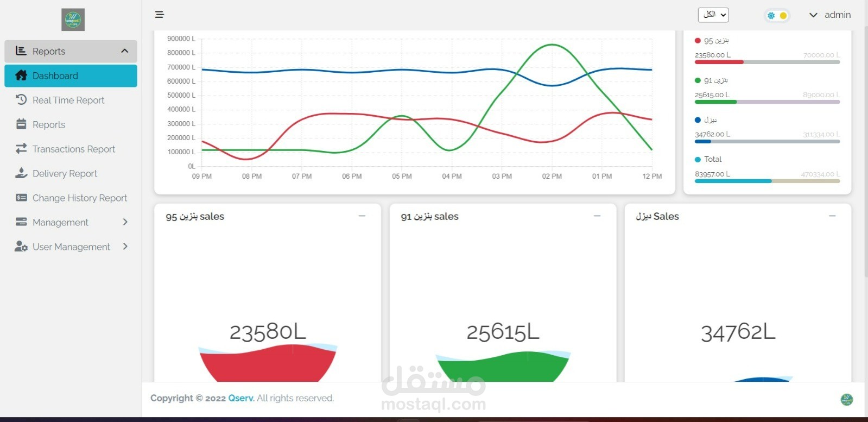Click the 95 بنزين sales card title
This screenshot has height=422, width=868.
(195, 216)
